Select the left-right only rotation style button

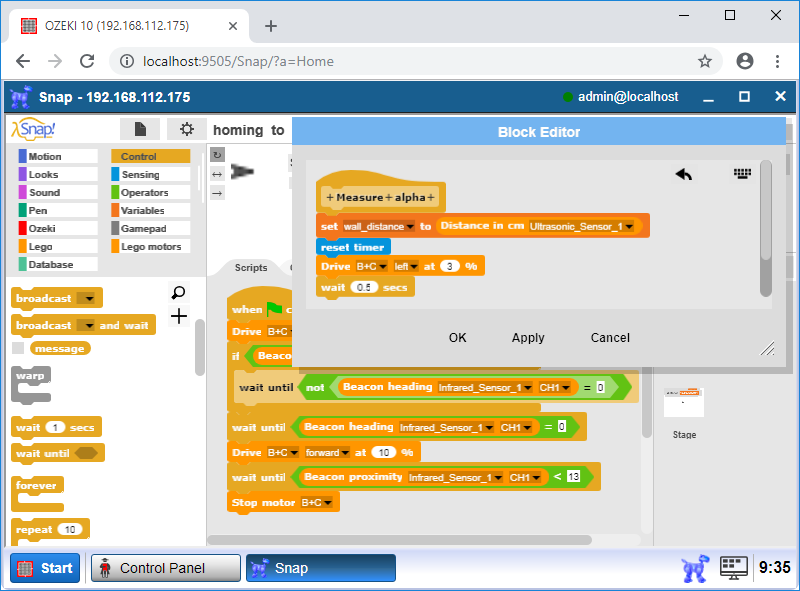tap(217, 173)
